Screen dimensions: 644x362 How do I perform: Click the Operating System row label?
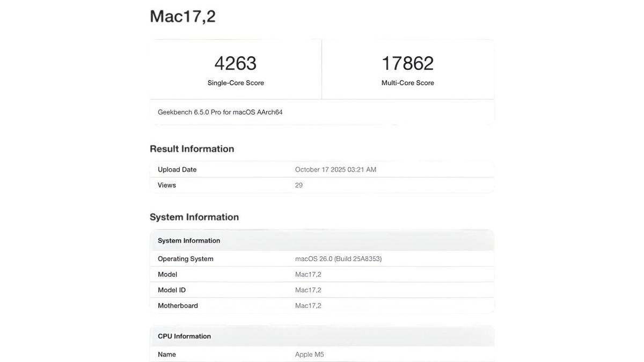click(x=186, y=258)
